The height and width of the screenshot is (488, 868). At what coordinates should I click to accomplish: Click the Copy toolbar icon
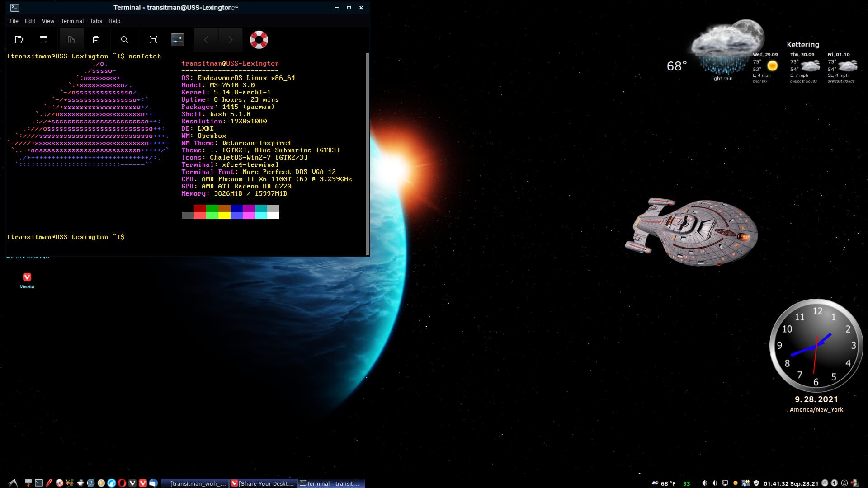click(x=71, y=40)
